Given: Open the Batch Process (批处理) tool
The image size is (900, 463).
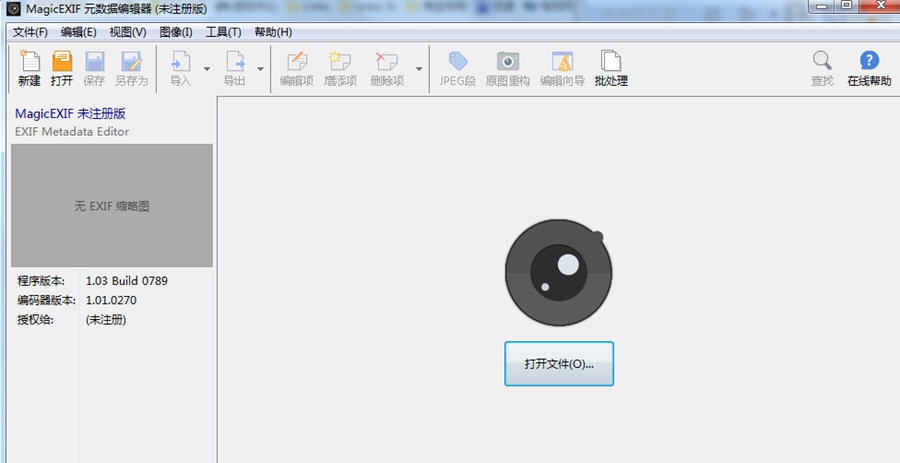Looking at the screenshot, I should (x=611, y=61).
